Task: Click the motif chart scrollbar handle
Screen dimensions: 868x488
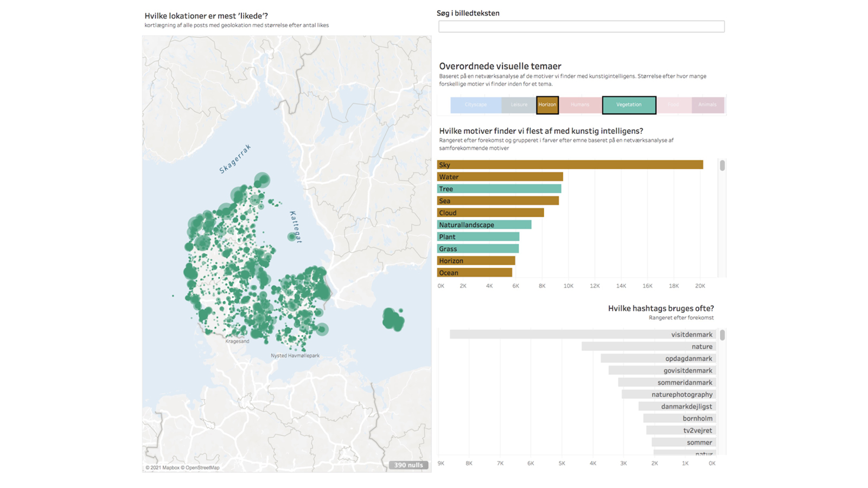Action: click(722, 165)
